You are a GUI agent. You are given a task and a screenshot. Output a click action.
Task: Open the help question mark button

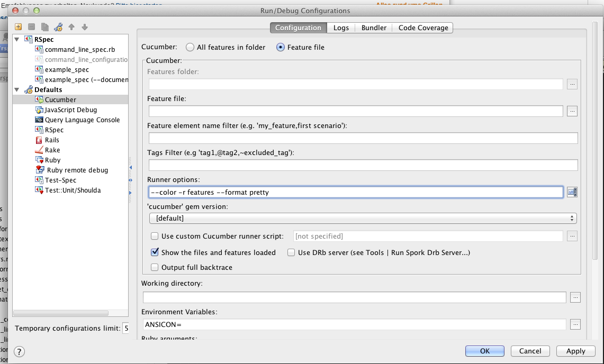point(19,351)
